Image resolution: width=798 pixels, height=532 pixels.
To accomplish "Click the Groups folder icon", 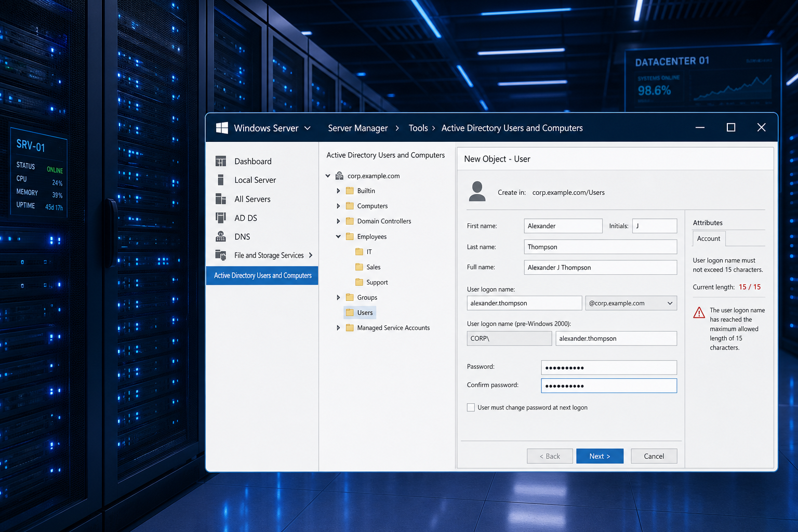I will point(350,297).
